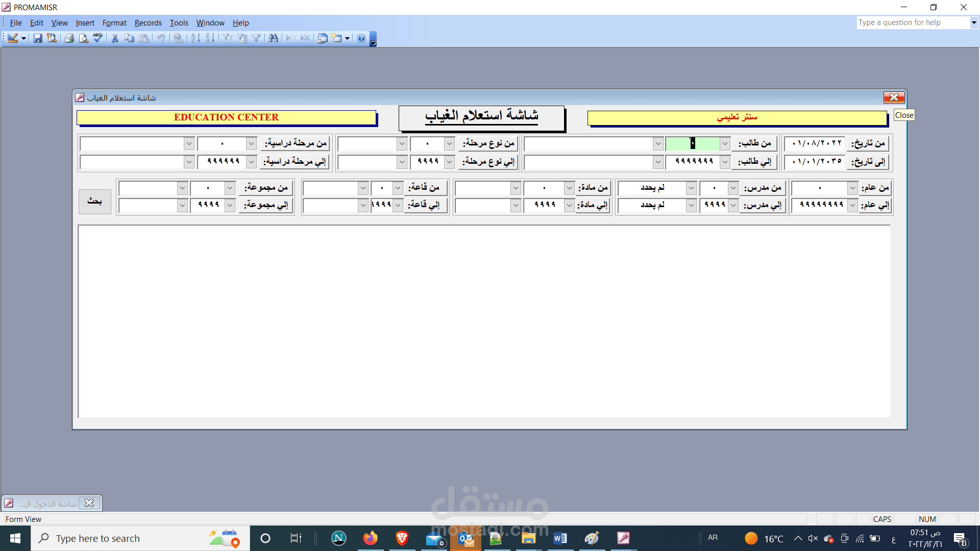The width and height of the screenshot is (980, 551).
Task: Click the بحث search button
Action: click(95, 202)
